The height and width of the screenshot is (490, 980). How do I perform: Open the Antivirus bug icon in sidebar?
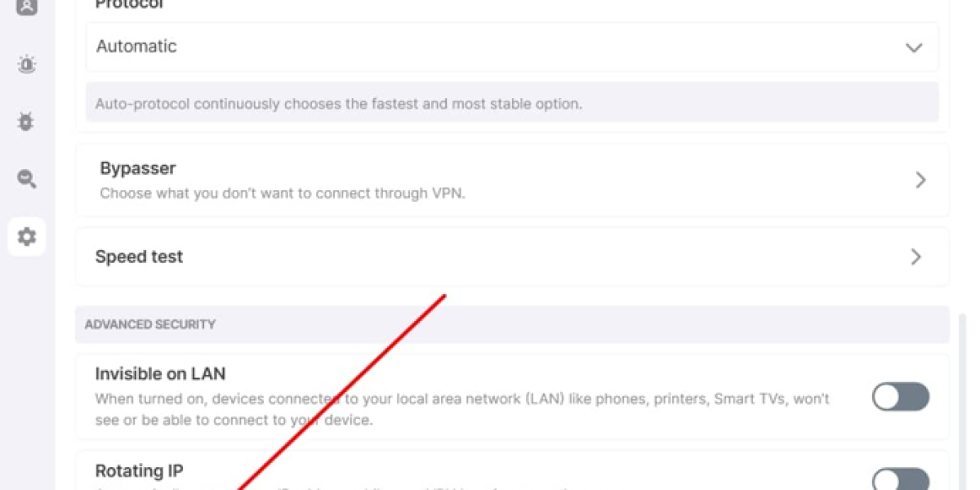27,122
